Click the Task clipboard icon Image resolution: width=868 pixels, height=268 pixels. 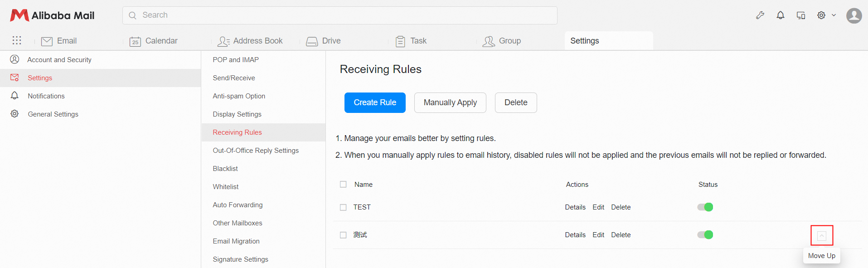pos(400,41)
